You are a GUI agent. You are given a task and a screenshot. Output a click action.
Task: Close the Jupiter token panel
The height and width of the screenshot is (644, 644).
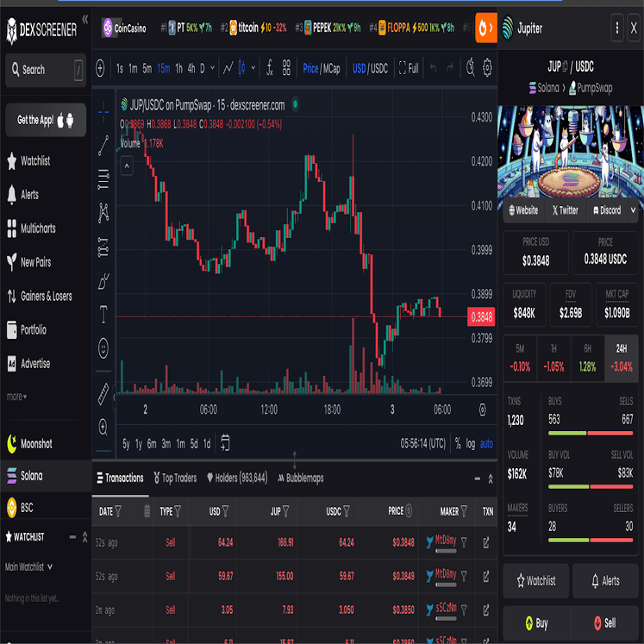click(x=634, y=28)
